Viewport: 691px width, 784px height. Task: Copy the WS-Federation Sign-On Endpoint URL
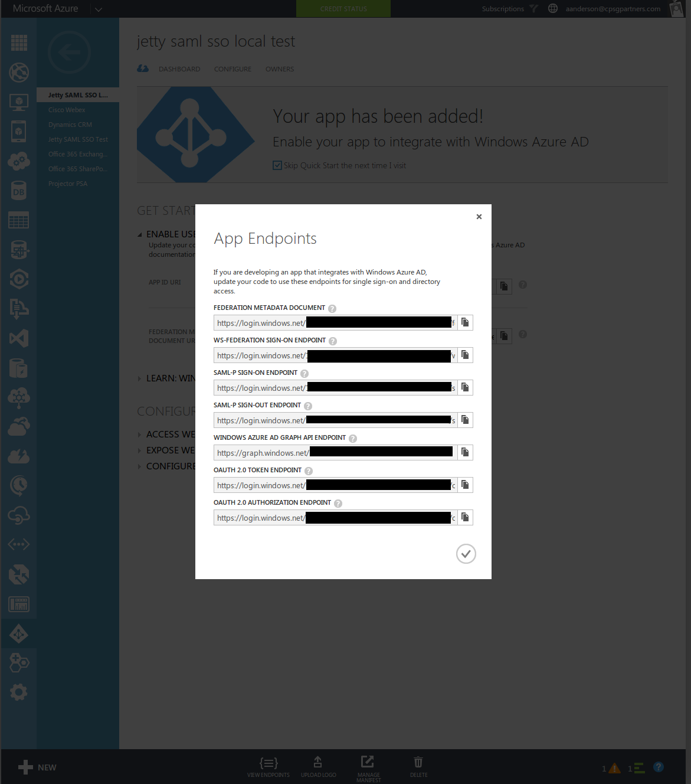(x=465, y=355)
